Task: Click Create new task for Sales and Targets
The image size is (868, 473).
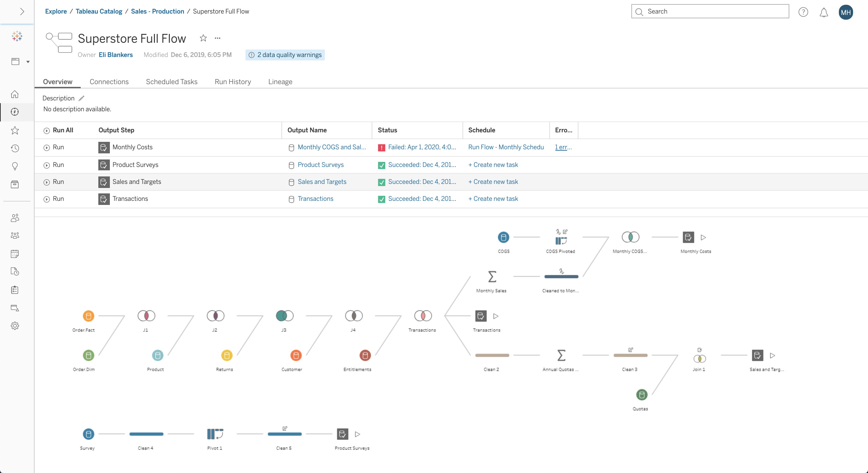Action: (493, 181)
